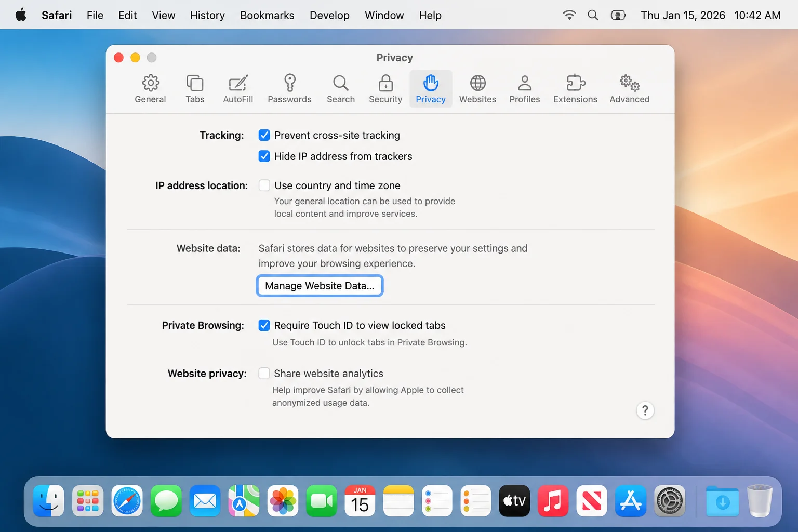Open the Advanced settings pane

tap(630, 89)
